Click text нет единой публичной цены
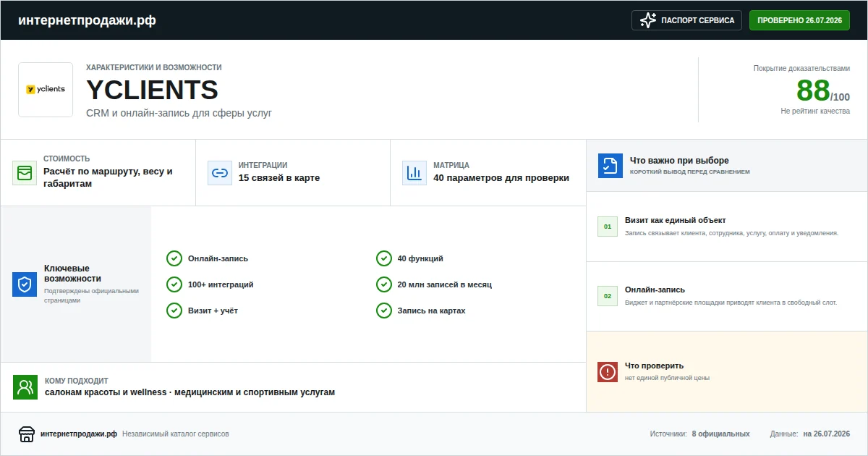Screen dimensions: 868x456 667,378
